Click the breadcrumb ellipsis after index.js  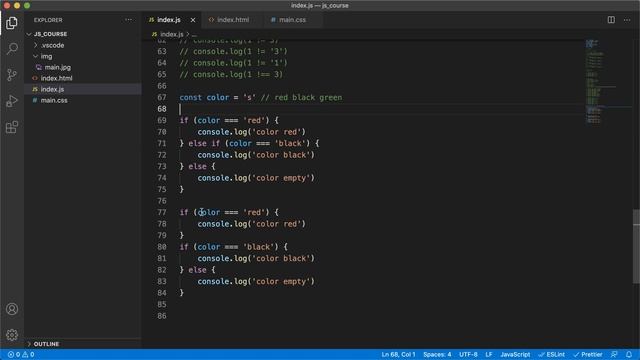tap(194, 35)
